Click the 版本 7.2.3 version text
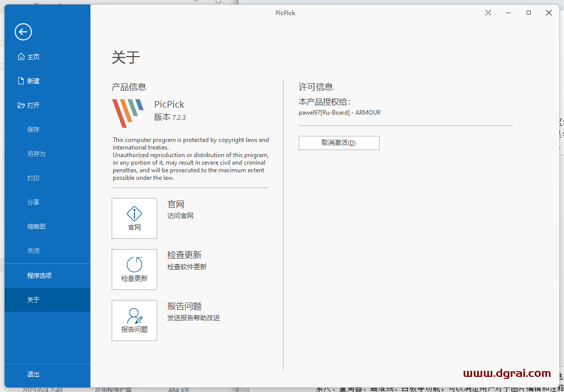The image size is (564, 392). tap(170, 118)
